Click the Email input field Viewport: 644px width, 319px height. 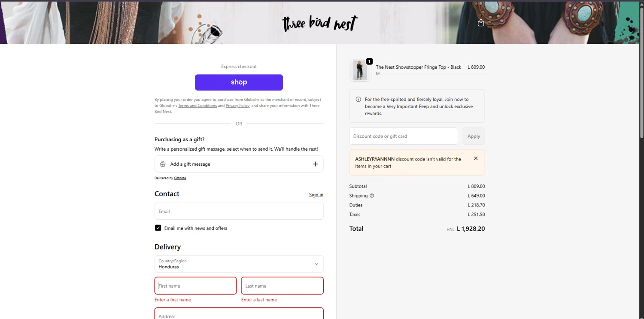239,211
